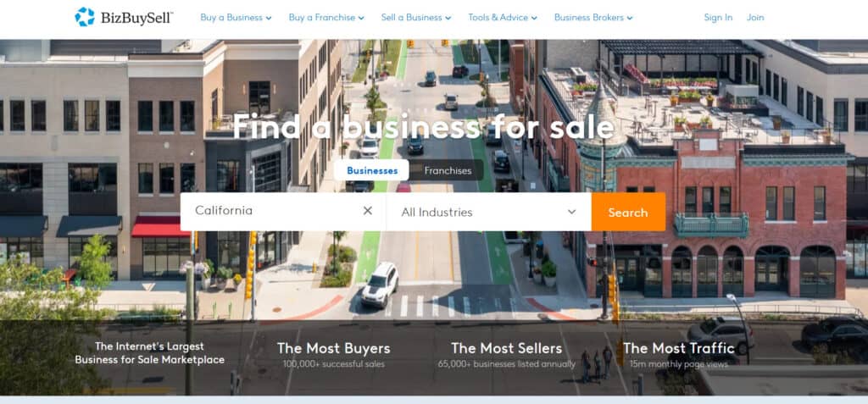The image size is (868, 404).
Task: Switch to the Franchises toggle
Action: (x=448, y=170)
